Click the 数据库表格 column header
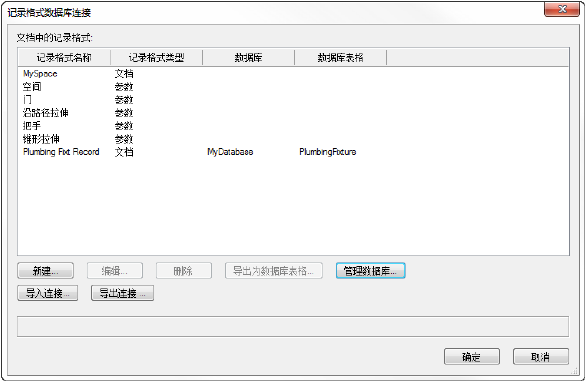The image size is (586, 382). click(x=340, y=58)
